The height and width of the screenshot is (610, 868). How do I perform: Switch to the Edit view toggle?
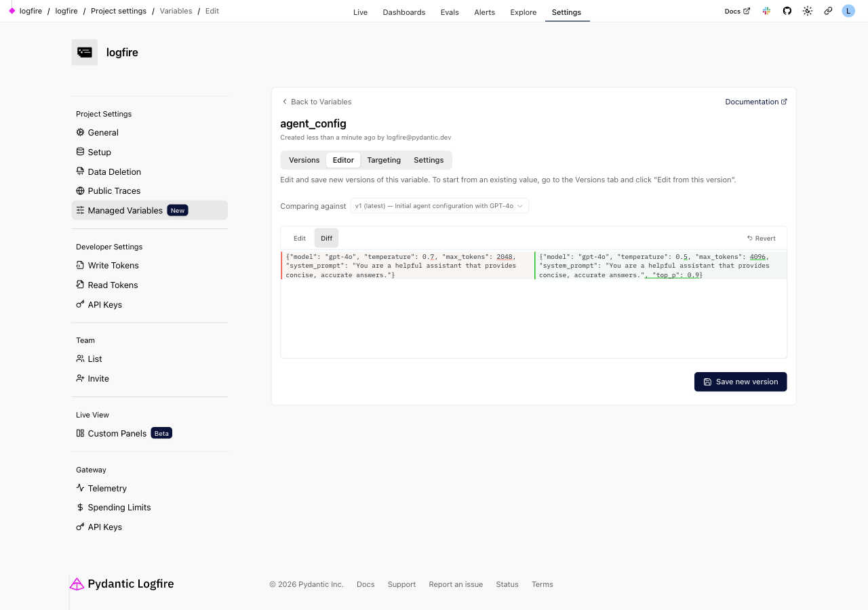pos(299,239)
